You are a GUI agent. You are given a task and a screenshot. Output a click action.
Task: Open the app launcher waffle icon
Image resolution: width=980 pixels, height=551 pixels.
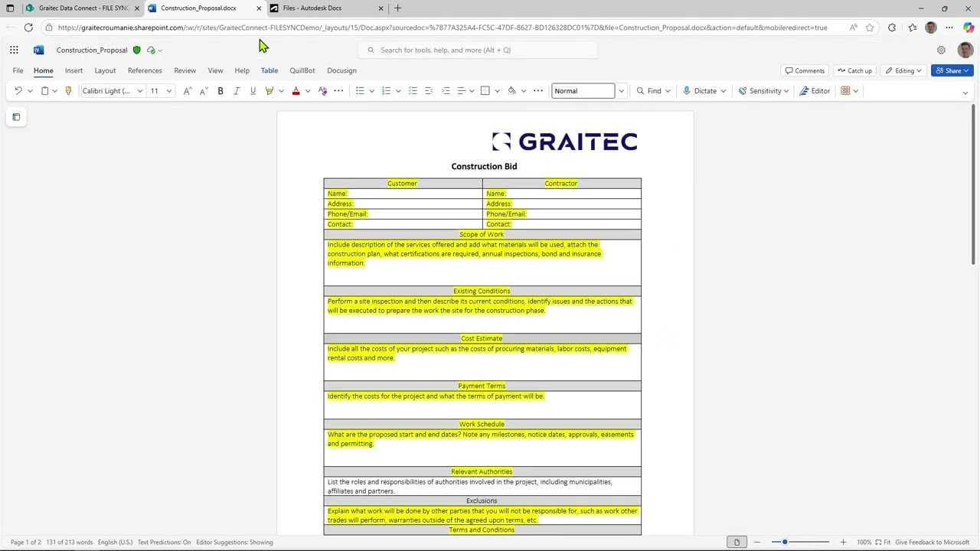point(14,50)
